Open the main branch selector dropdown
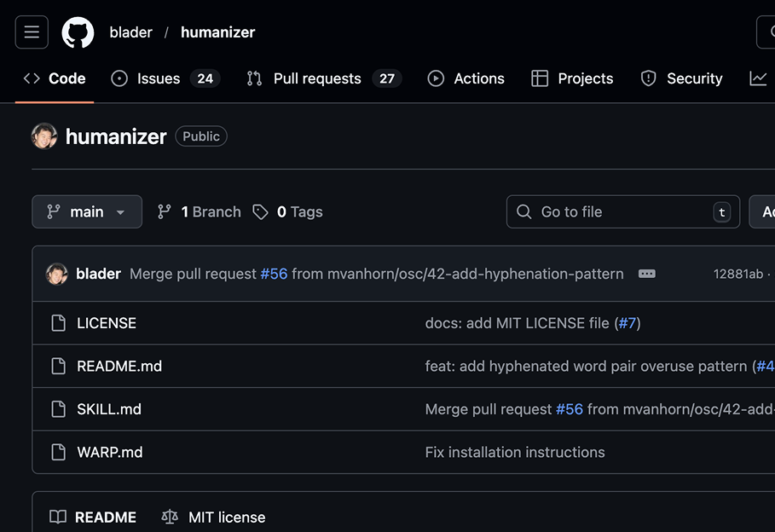Viewport: 775px width, 532px height. (x=87, y=211)
